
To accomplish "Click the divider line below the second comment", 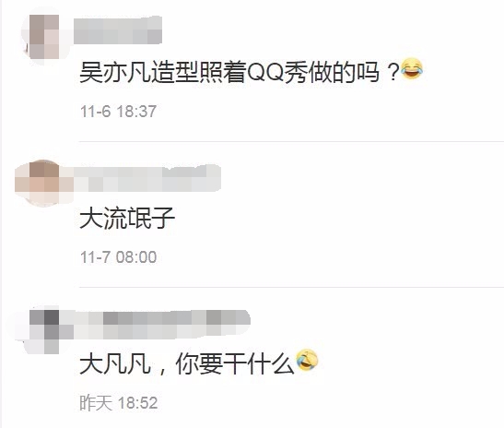I will pyautogui.click(x=291, y=287).
